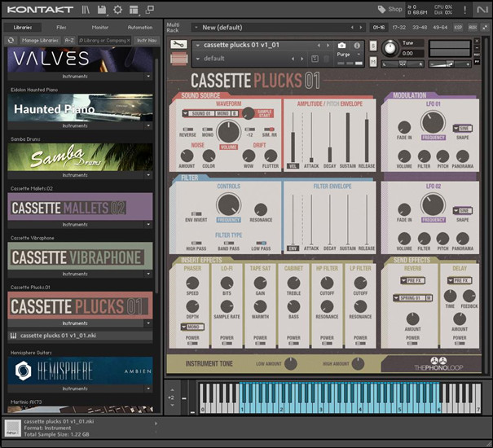This screenshot has height=448, width=493.
Task: Open the Sound 01 waveform dropdown
Action: [x=198, y=114]
